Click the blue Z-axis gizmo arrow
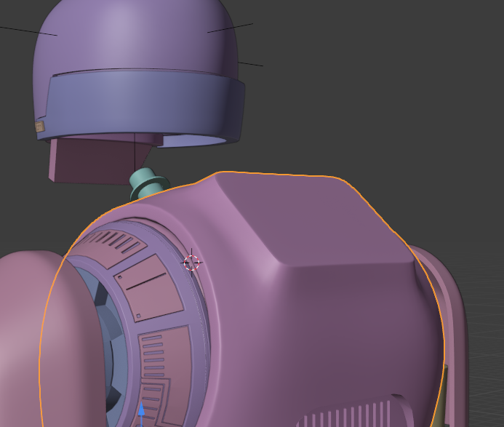504x427 pixels. [x=141, y=412]
